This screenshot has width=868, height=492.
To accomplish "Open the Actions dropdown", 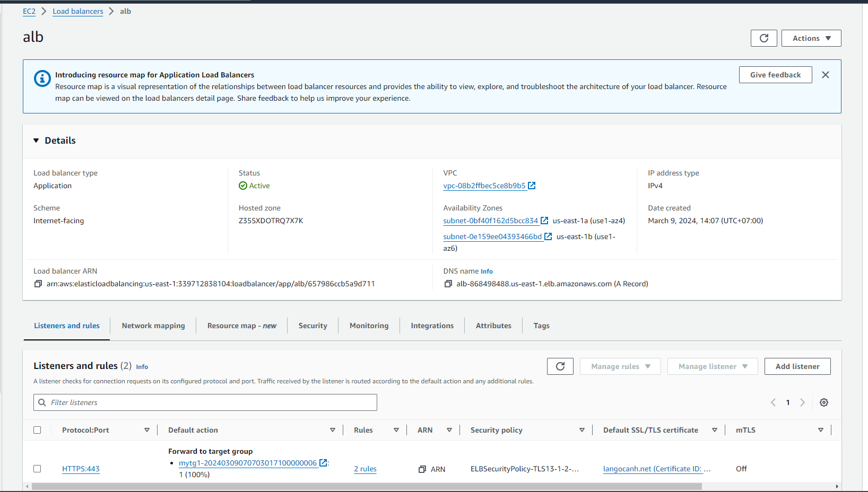I will [x=811, y=38].
